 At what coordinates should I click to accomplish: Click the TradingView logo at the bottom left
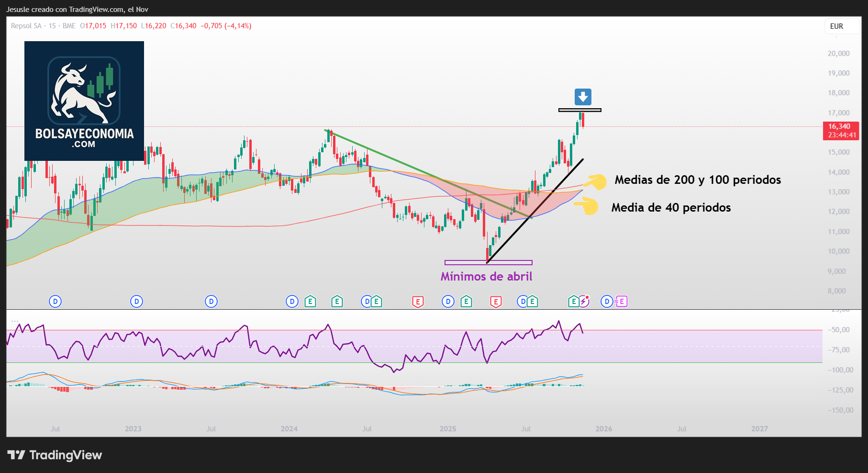[55, 455]
